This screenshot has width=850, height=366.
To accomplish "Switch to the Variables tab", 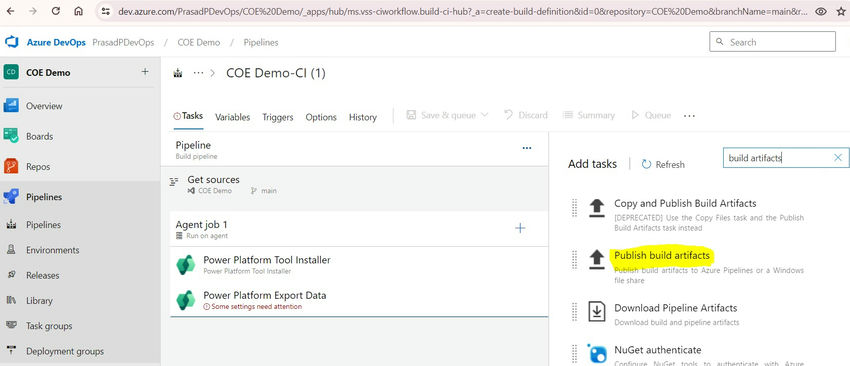I will (233, 117).
